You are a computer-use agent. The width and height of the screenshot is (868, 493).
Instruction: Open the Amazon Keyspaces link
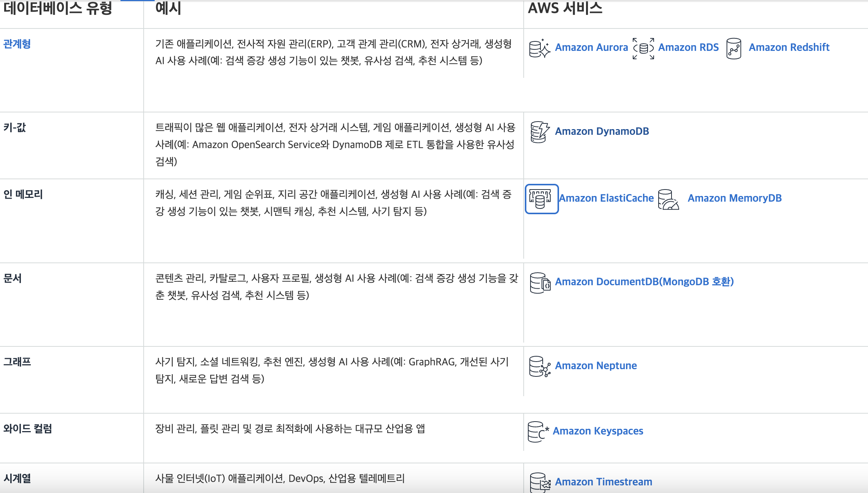pyautogui.click(x=598, y=431)
